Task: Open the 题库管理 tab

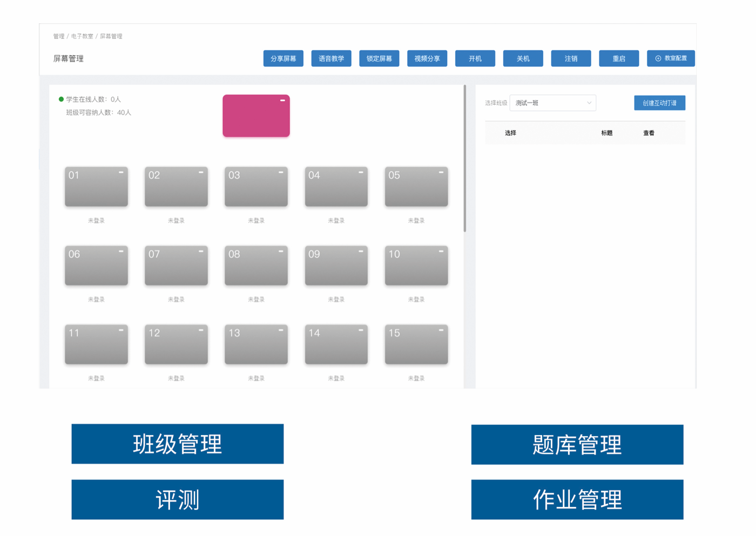Action: pyautogui.click(x=577, y=445)
